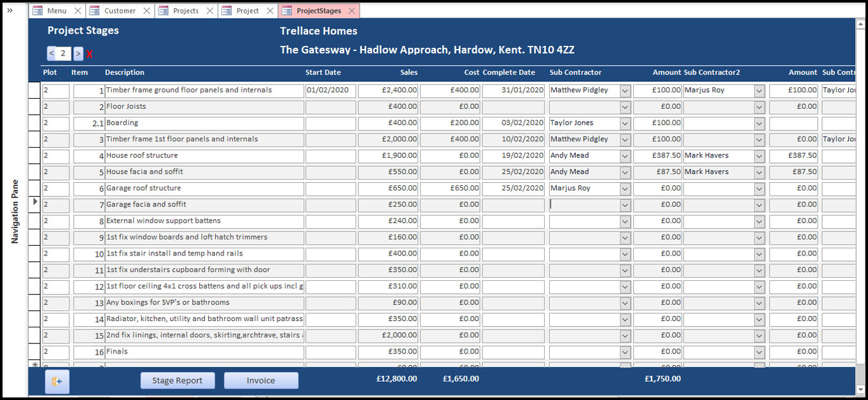The width and height of the screenshot is (868, 400).
Task: Open Sub Contractor2 dropdown for Marjus Roy
Action: point(759,90)
